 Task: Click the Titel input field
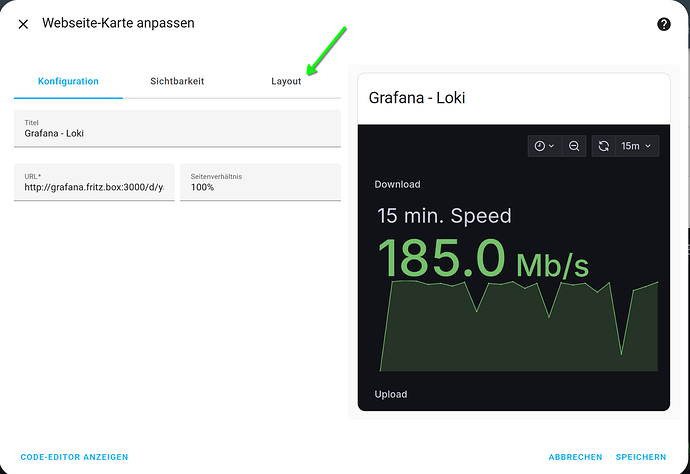[x=177, y=129]
